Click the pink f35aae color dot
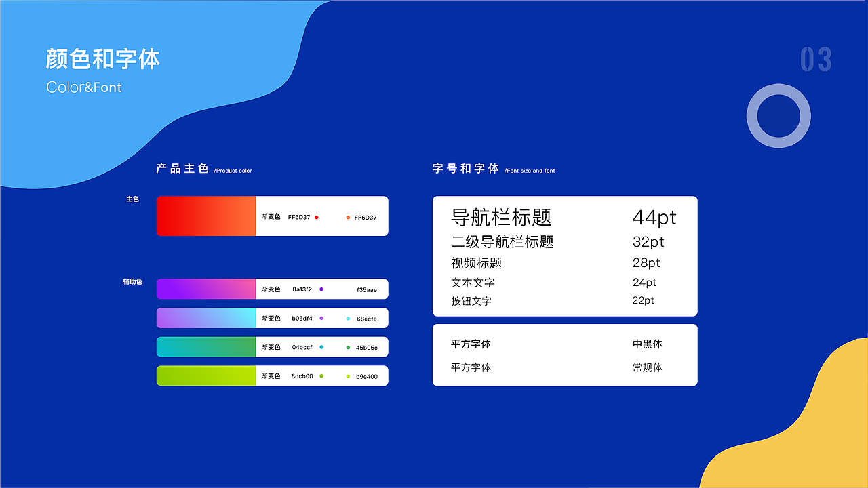 [348, 289]
